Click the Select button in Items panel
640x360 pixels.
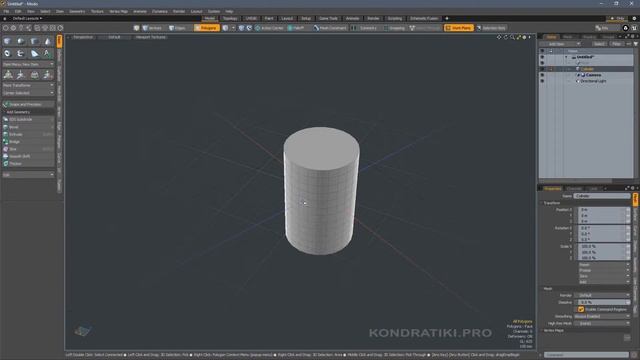(599, 44)
